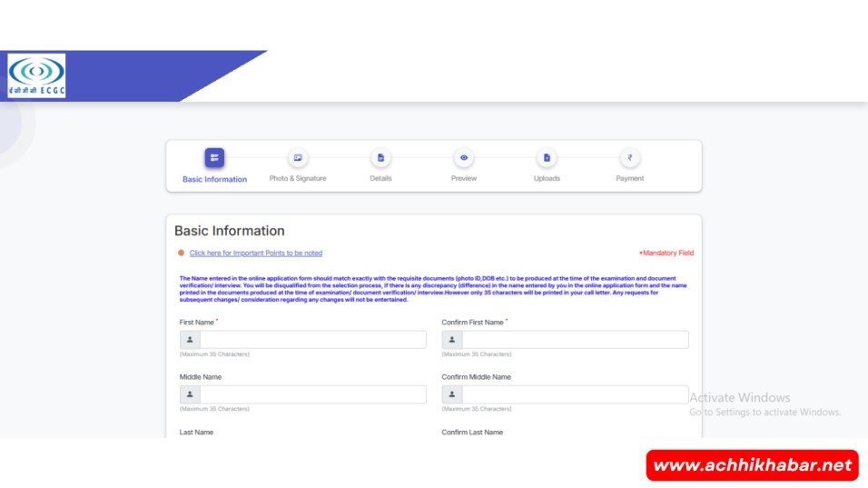Click into Confirm Middle Name input field
The width and height of the screenshot is (868, 488).
[x=575, y=394]
